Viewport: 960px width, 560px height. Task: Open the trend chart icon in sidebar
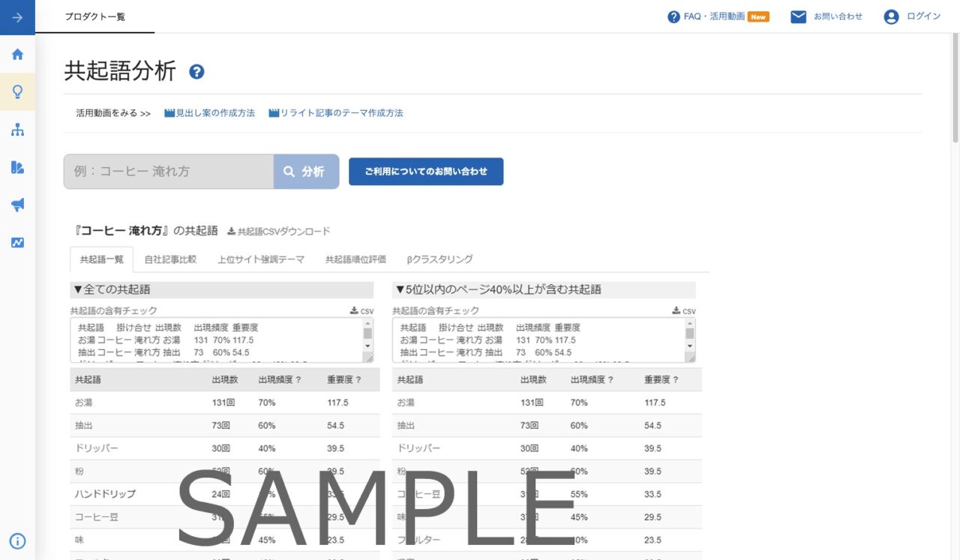click(x=17, y=242)
